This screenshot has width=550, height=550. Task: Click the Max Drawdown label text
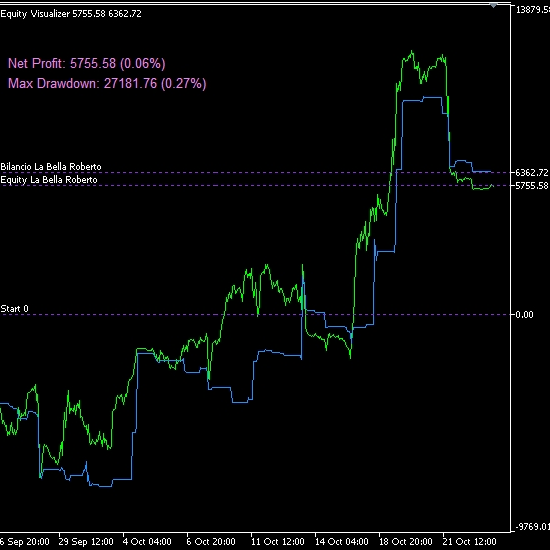pos(107,83)
